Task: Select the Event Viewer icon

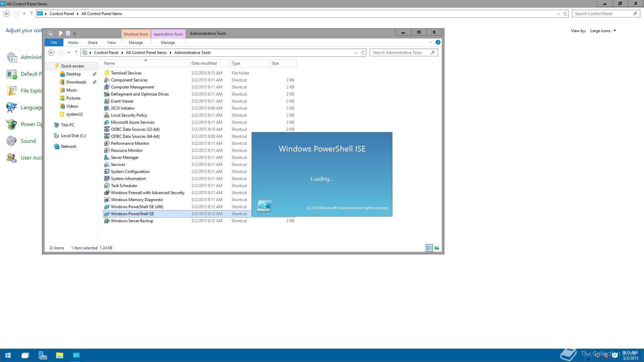Action: [107, 101]
